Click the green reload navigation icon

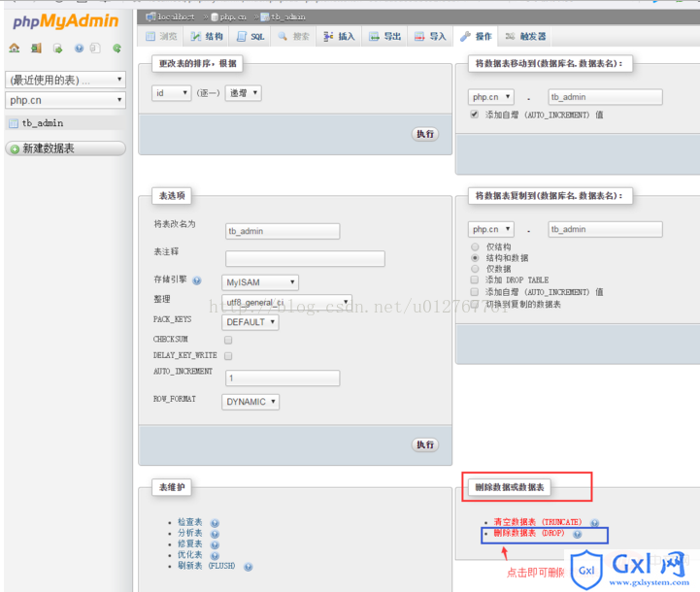pyautogui.click(x=117, y=49)
